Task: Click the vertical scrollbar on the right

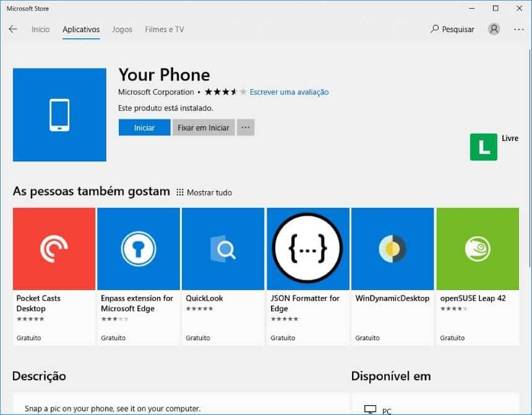Action: tap(530, 158)
